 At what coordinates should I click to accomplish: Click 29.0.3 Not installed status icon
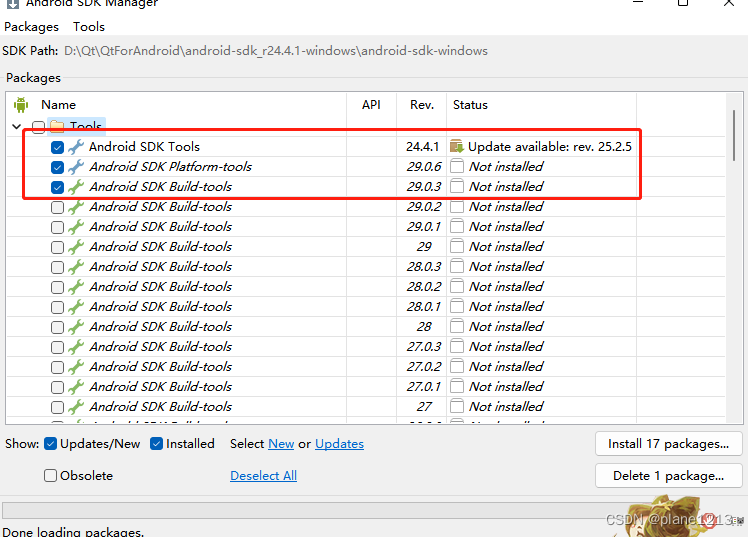[x=457, y=186]
